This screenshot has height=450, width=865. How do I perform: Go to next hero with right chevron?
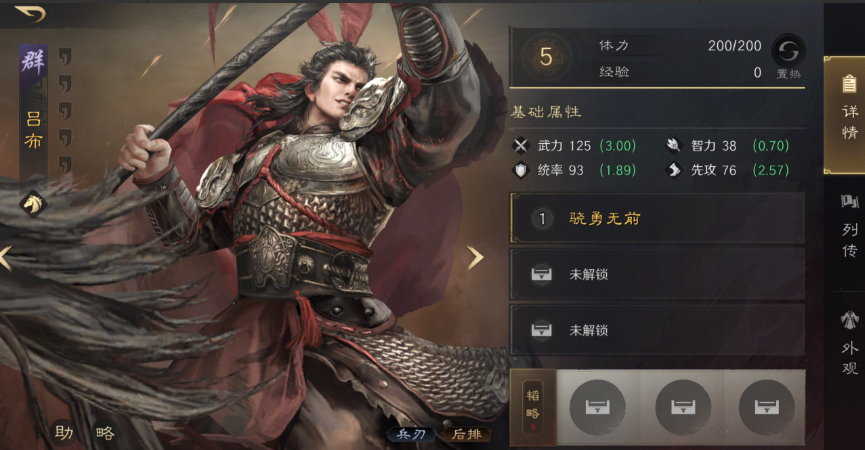(x=474, y=258)
